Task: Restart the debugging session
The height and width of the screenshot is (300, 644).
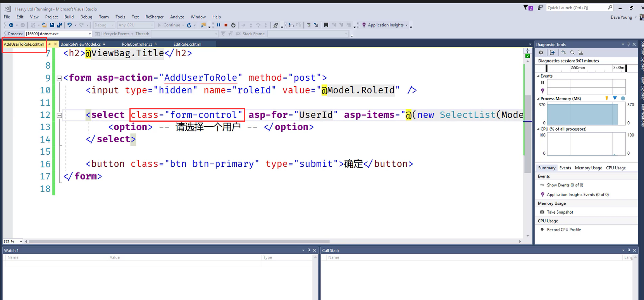Action: [233, 25]
